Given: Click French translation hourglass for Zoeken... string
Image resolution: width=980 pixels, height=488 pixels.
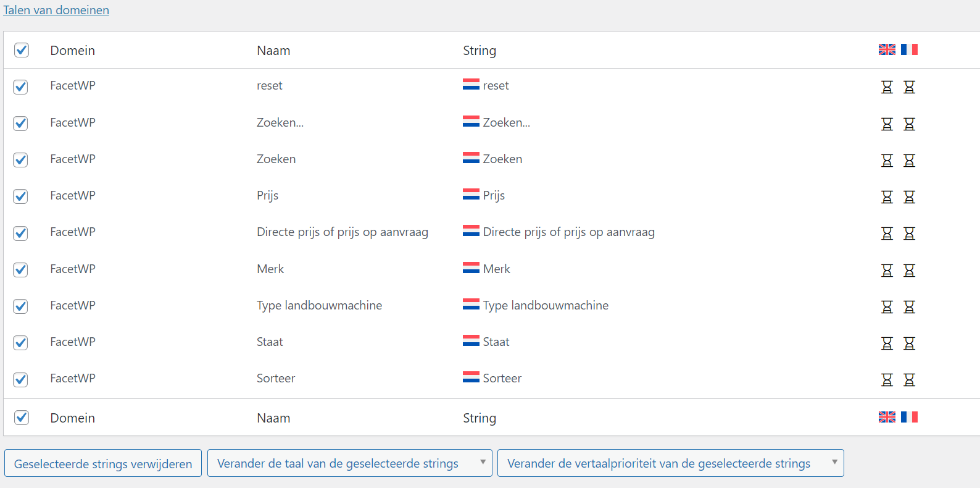Looking at the screenshot, I should (909, 124).
